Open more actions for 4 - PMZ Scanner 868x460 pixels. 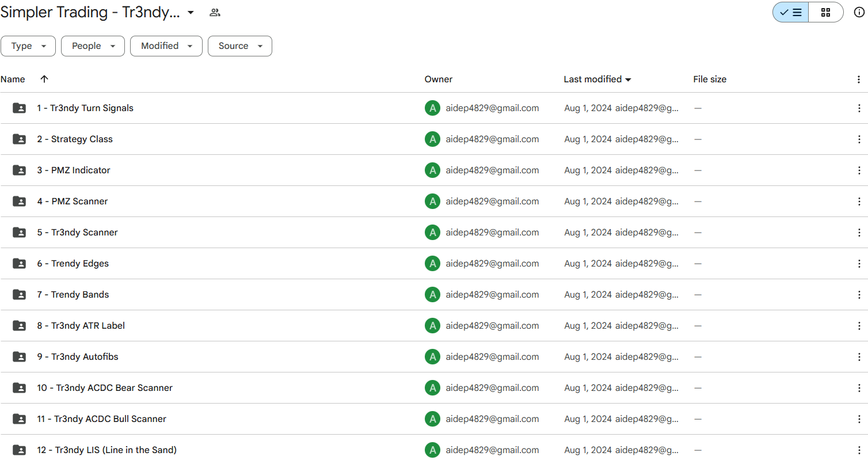[x=859, y=202]
